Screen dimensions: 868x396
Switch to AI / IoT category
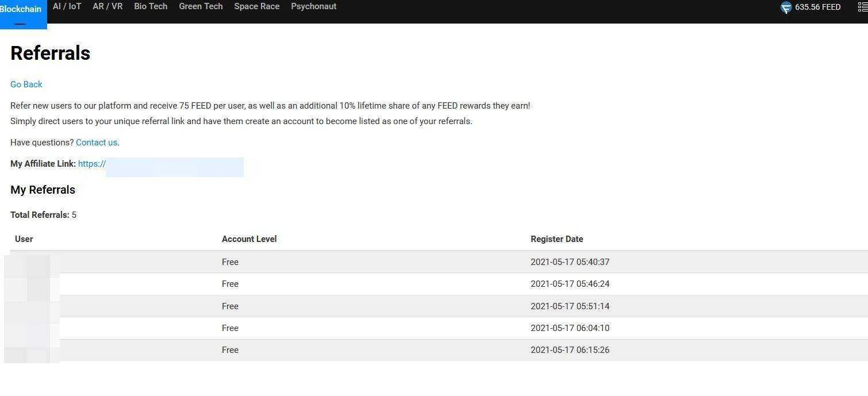pos(67,6)
